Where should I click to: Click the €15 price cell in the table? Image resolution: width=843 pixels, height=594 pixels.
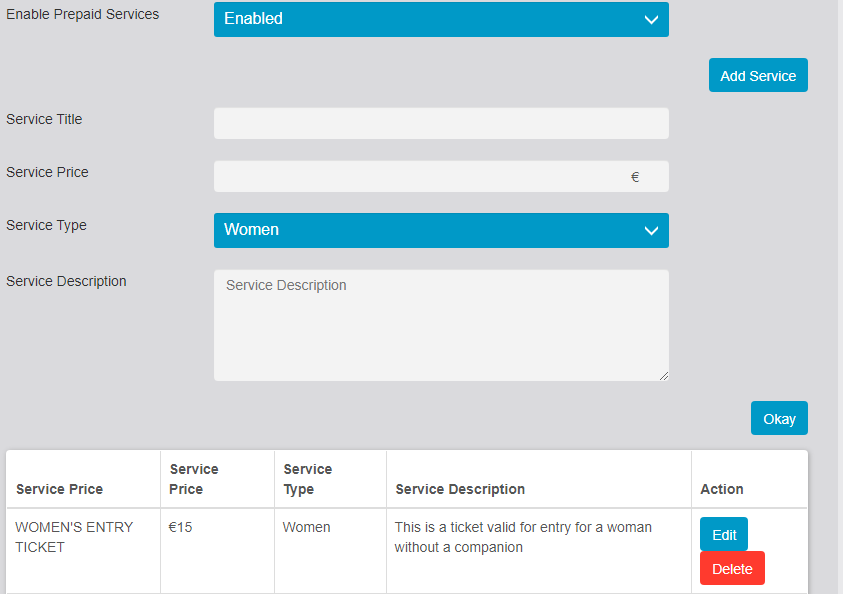[181, 527]
